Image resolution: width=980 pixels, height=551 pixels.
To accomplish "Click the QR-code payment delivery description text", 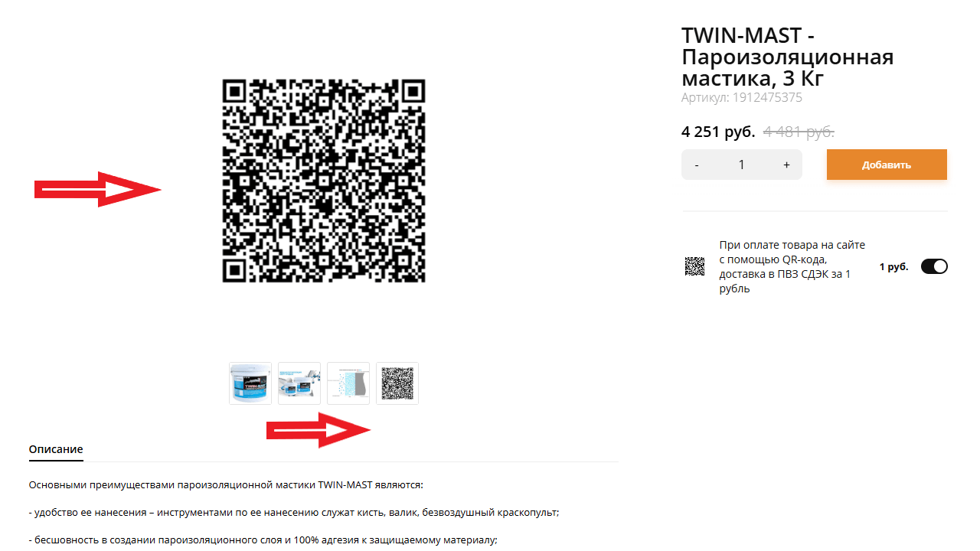I will 792,266.
